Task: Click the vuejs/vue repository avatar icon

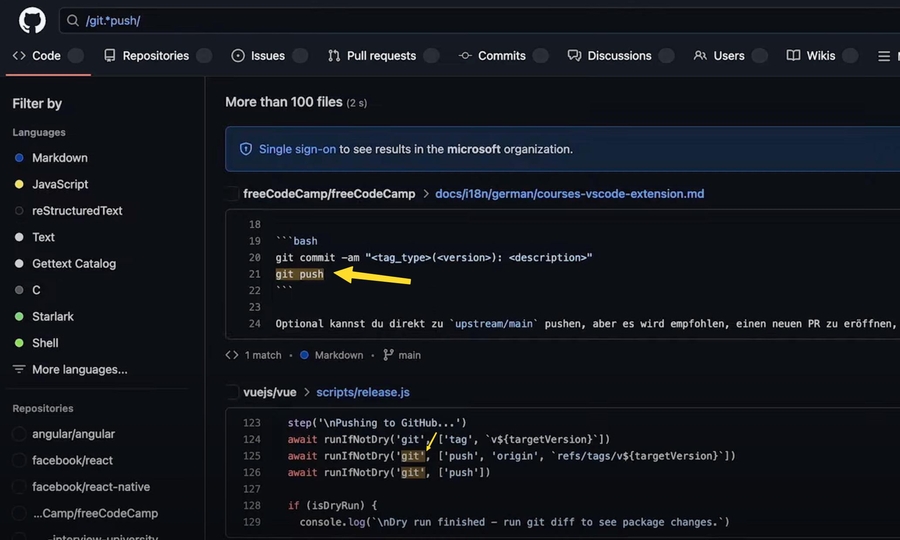Action: pyautogui.click(x=233, y=392)
